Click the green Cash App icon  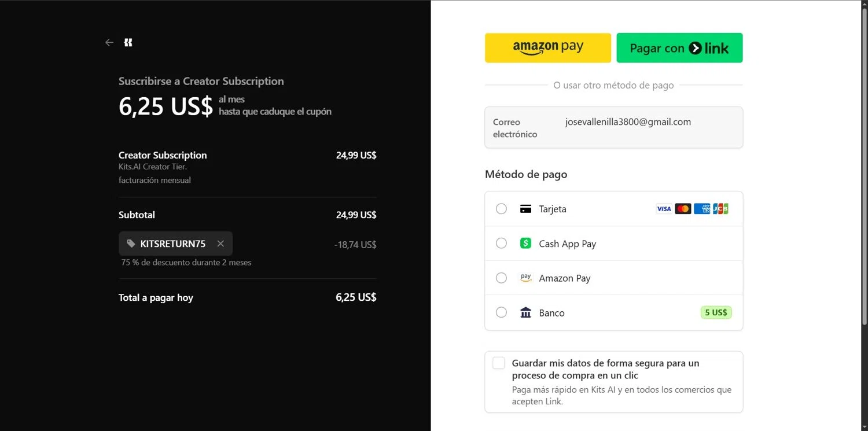(x=525, y=244)
